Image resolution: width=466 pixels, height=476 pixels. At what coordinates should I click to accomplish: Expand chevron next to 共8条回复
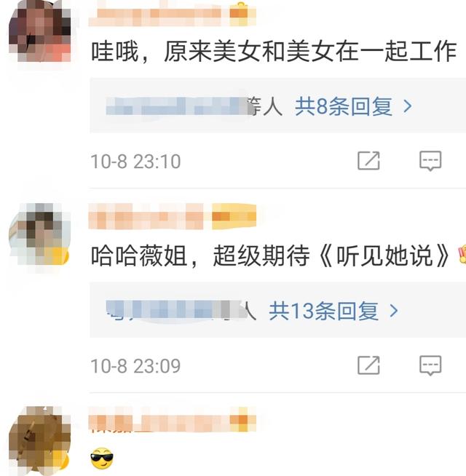coord(407,106)
